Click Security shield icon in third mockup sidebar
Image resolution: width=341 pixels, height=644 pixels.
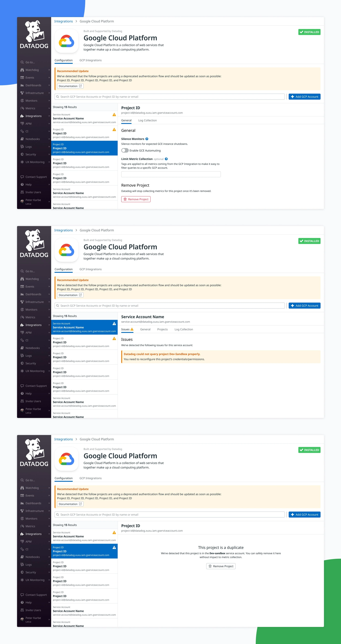pos(22,572)
